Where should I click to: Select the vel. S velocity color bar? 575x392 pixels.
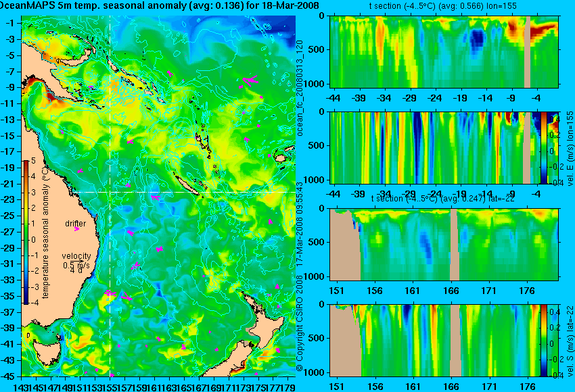543,341
